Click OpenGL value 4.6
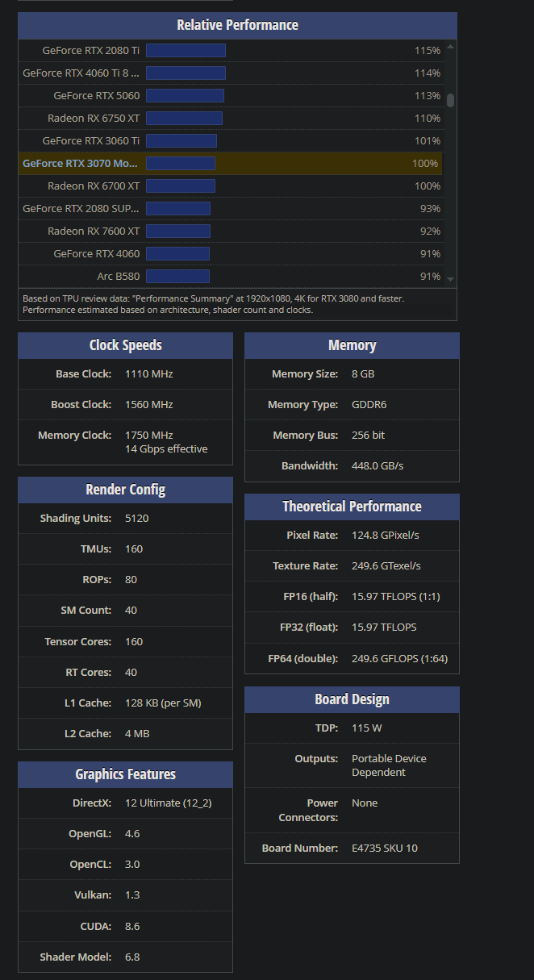Screen dimensions: 534x980 tap(132, 833)
